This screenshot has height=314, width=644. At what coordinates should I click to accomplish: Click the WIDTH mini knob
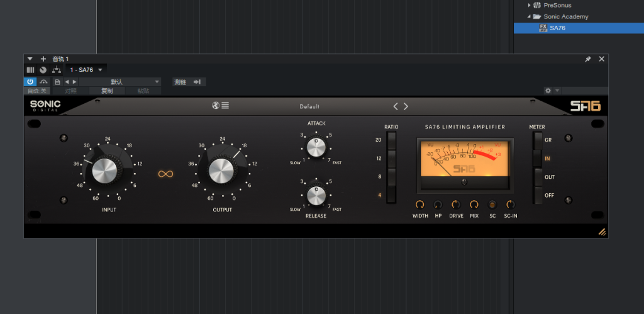(x=419, y=205)
